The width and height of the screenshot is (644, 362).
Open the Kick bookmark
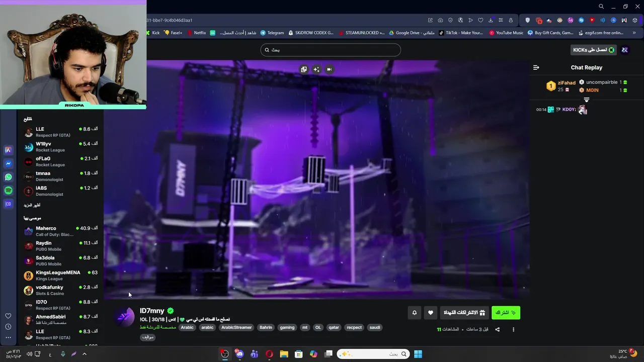point(153,33)
